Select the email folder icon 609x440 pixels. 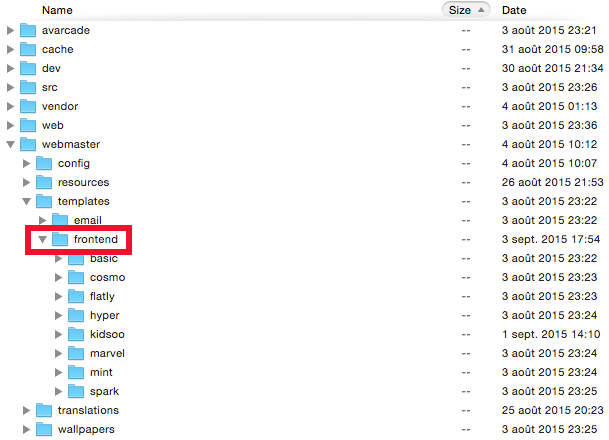pyautogui.click(x=60, y=220)
